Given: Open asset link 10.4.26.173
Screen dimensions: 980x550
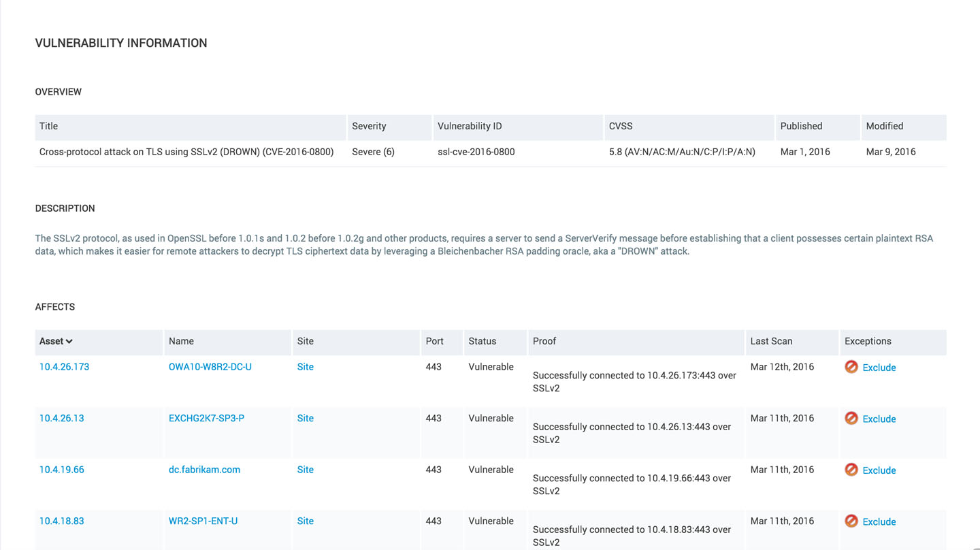Looking at the screenshot, I should 64,367.
